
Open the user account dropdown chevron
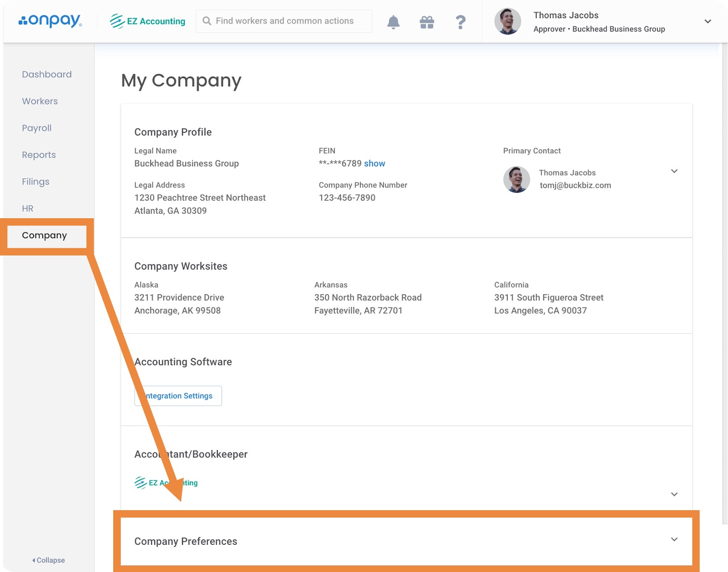(x=708, y=21)
